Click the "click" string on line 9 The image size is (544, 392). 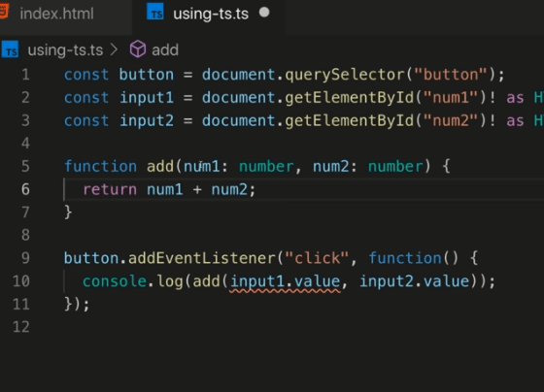pos(317,258)
